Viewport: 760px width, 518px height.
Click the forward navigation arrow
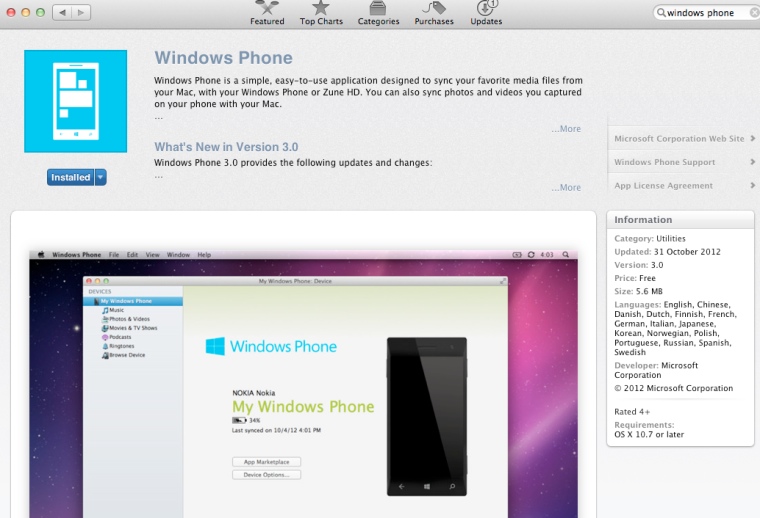point(81,13)
